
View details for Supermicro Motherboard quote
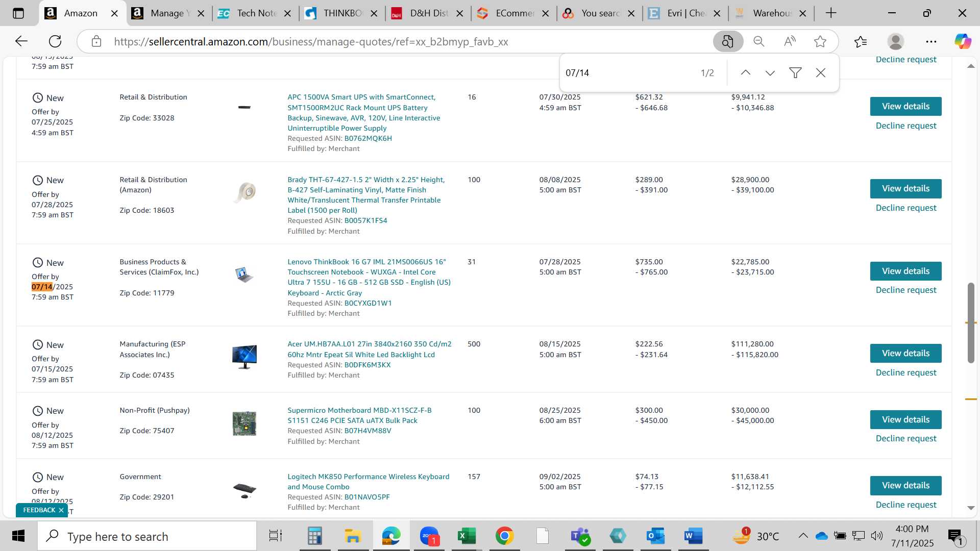click(905, 419)
